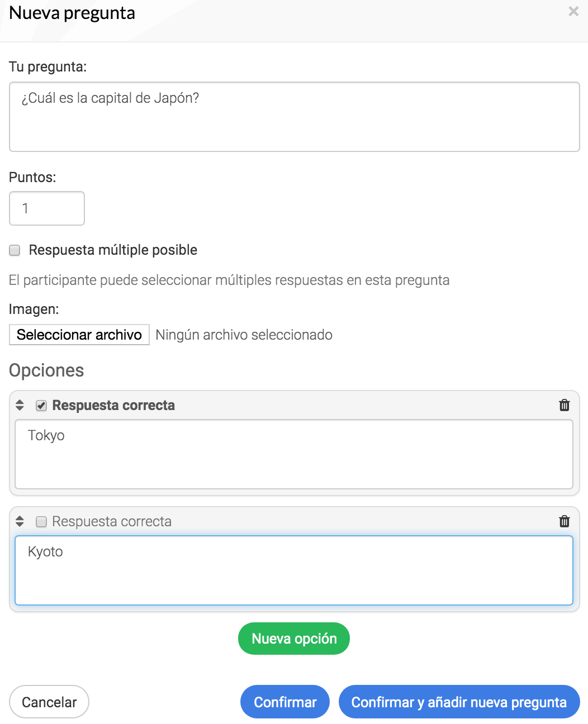Mark Kyoto as Respuesta correcta

41,522
